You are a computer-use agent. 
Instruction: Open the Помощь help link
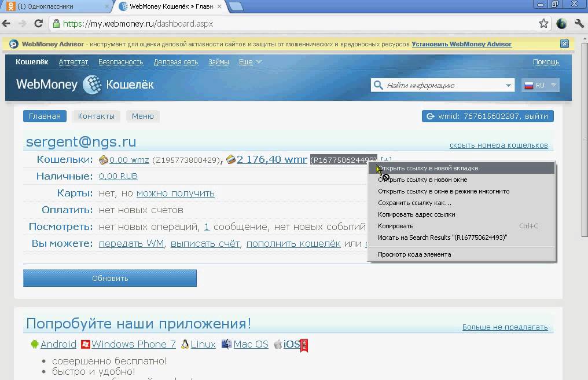546,61
